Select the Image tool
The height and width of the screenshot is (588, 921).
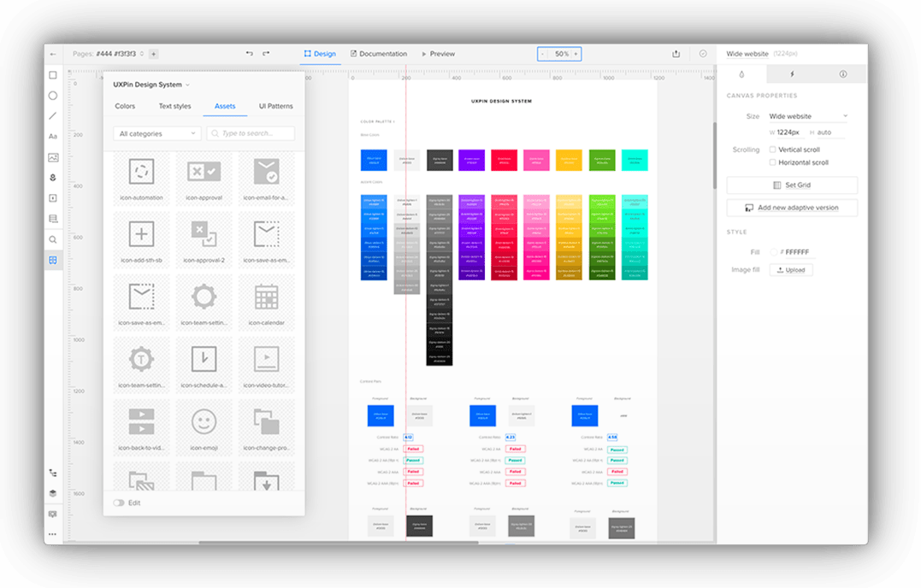53,156
